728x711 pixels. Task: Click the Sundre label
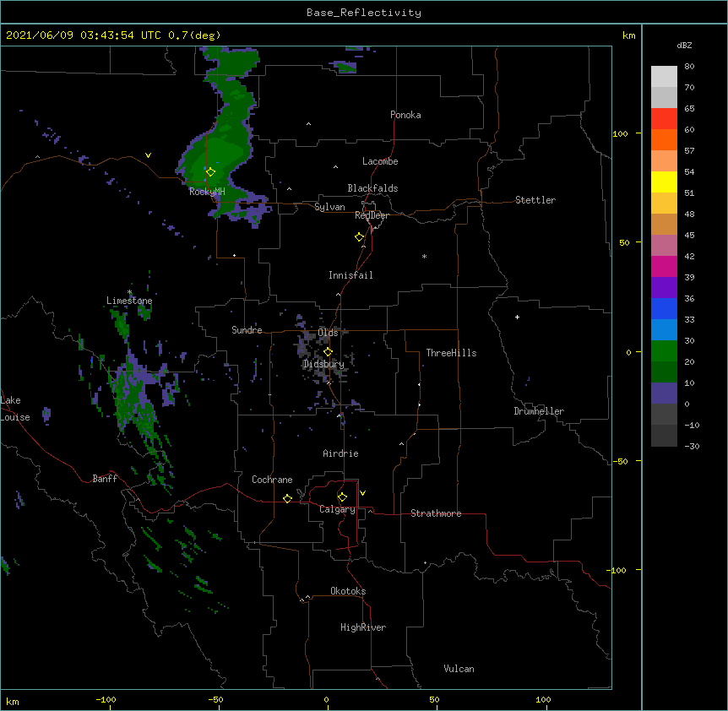[x=247, y=330]
